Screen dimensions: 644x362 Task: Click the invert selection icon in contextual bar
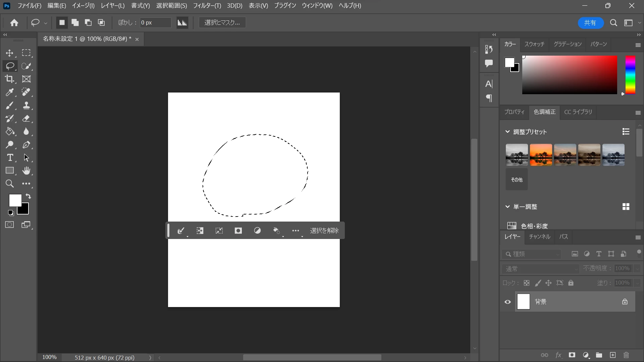tap(200, 231)
